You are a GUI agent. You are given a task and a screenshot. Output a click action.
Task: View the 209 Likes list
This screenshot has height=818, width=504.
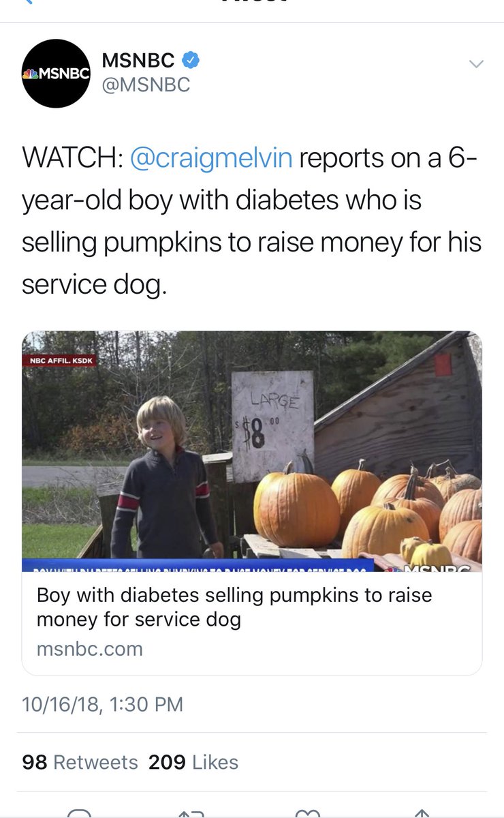click(193, 761)
